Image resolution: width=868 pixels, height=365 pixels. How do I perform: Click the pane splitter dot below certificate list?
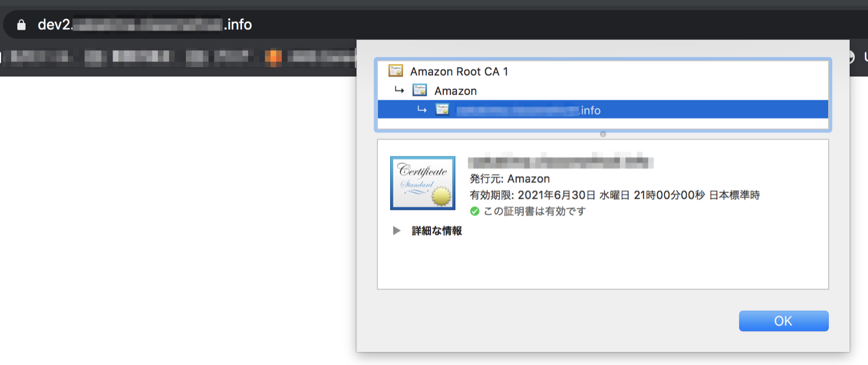(x=603, y=134)
